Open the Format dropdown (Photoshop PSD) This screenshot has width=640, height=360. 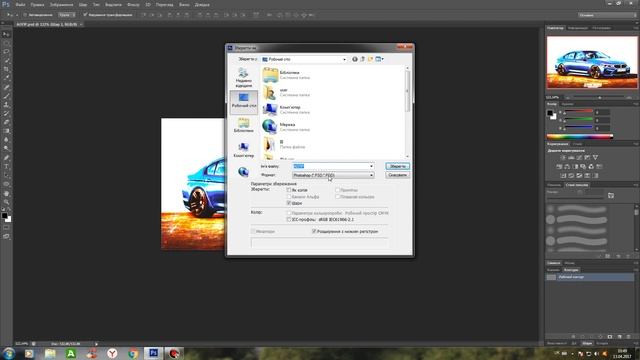point(333,175)
